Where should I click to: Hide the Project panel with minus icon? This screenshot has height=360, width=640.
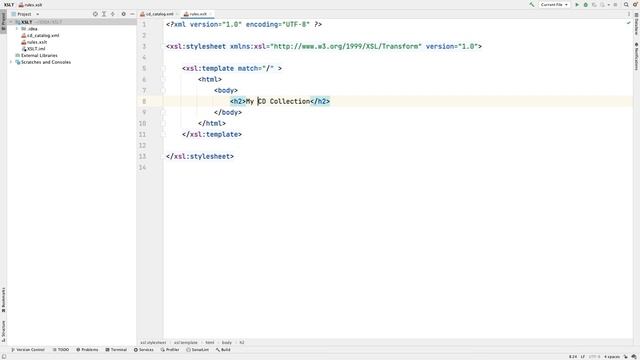132,14
